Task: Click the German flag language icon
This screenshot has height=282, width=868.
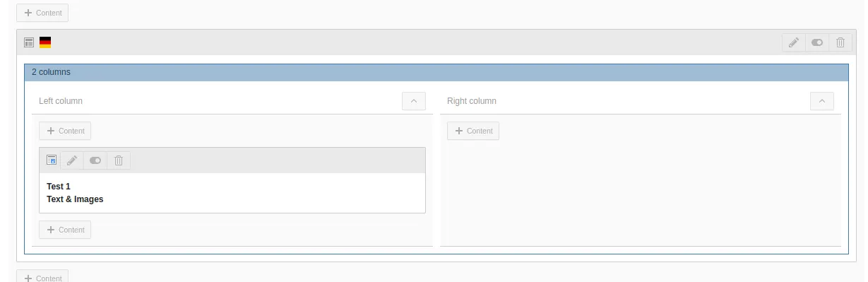Action: (45, 42)
